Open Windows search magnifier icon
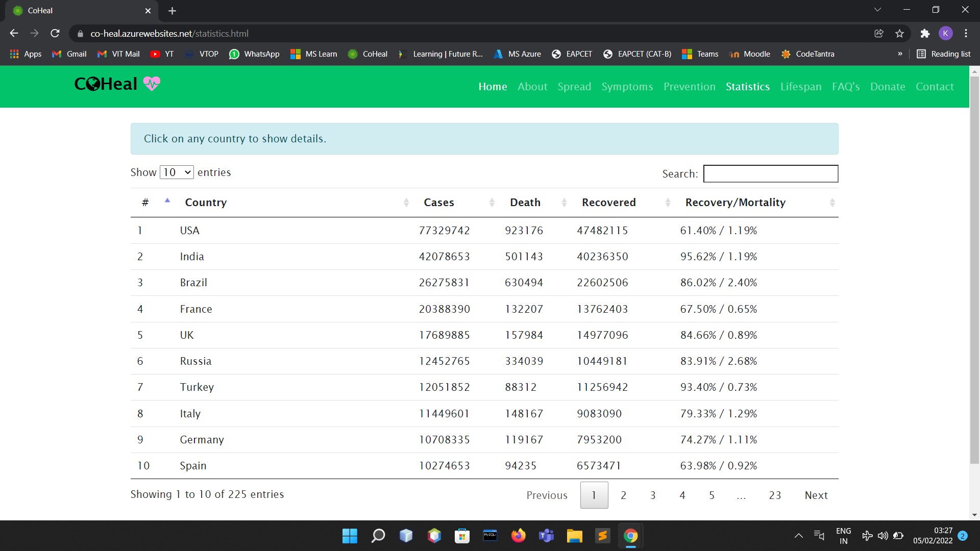The image size is (980, 551). [x=378, y=536]
